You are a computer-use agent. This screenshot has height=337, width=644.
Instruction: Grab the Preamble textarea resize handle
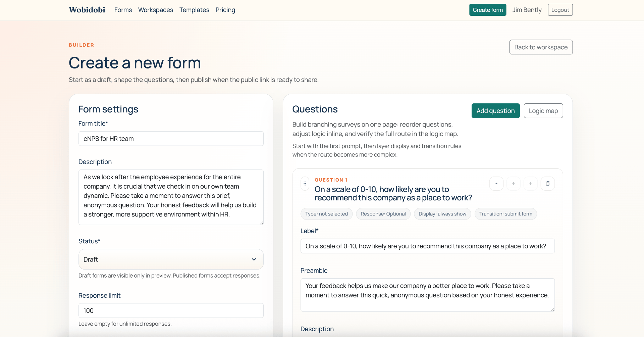[x=552, y=309]
